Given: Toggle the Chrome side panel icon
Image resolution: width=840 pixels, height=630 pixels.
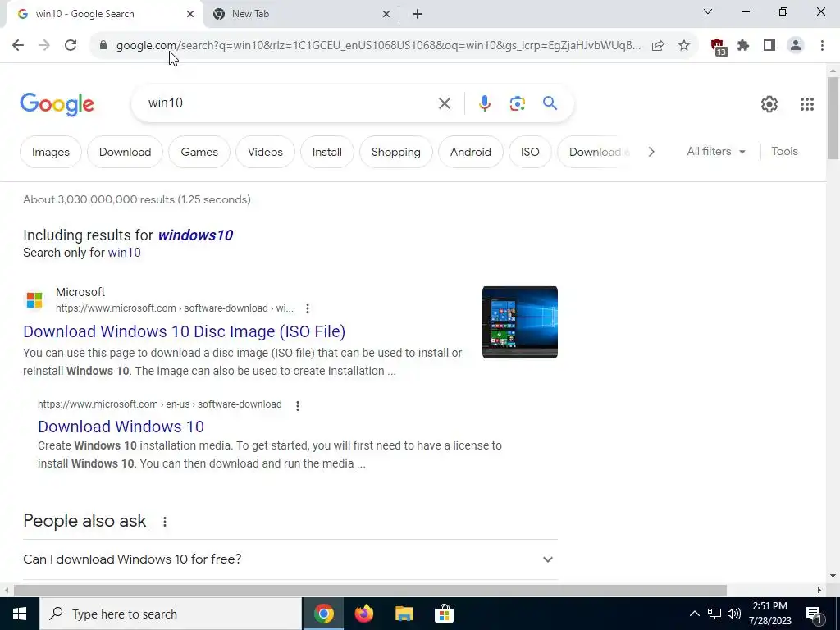Looking at the screenshot, I should (x=769, y=46).
